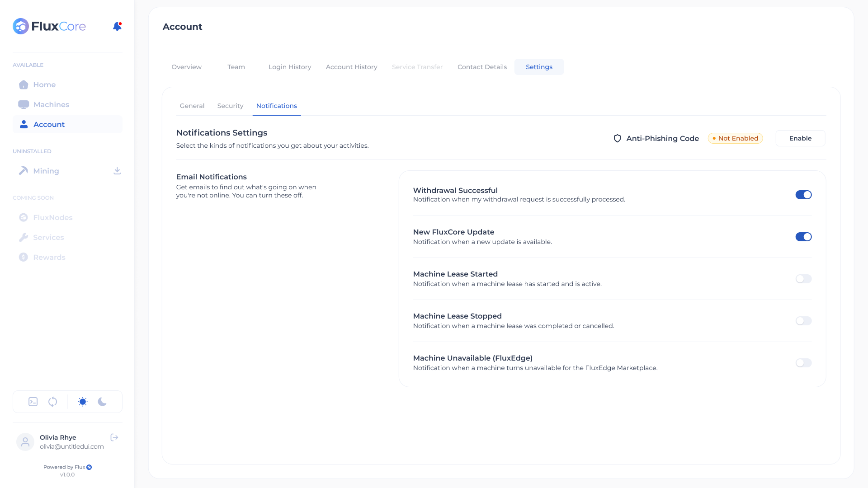Screen dimensions: 868x488
Task: Click the FluxNodes icon in sidebar
Action: click(24, 217)
